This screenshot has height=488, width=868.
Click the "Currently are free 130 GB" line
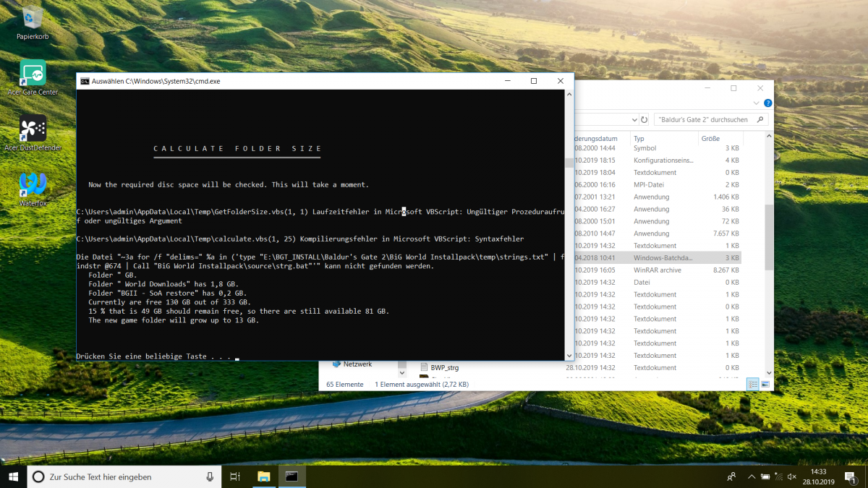[x=170, y=302]
